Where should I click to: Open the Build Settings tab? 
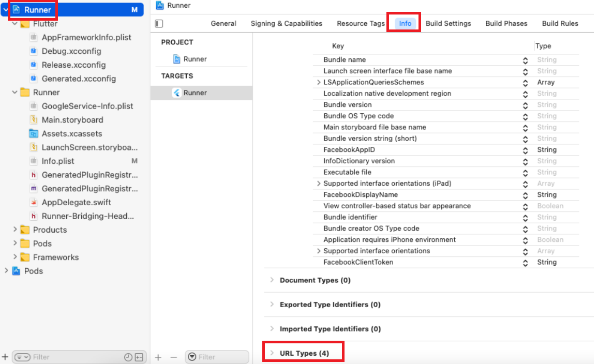(448, 23)
